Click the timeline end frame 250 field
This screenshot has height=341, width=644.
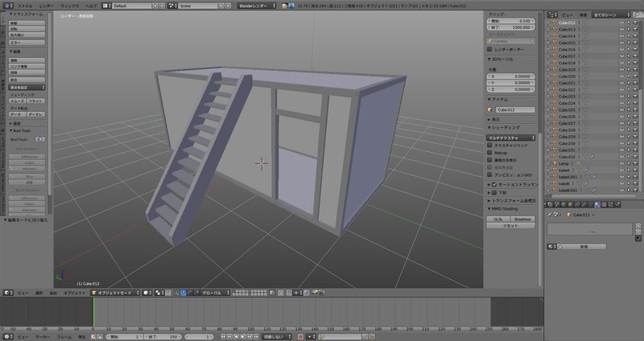[x=163, y=336]
